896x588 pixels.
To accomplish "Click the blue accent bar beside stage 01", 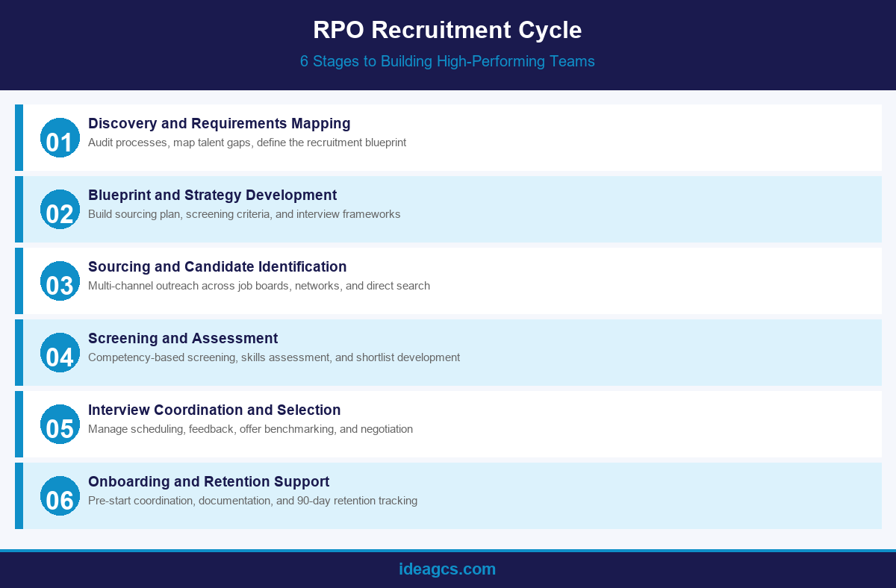I will click(18, 138).
